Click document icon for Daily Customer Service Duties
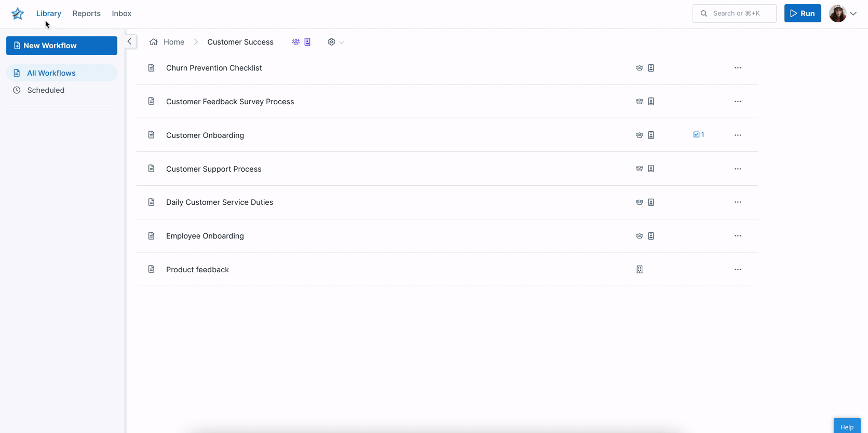This screenshot has width=868, height=433. click(152, 202)
